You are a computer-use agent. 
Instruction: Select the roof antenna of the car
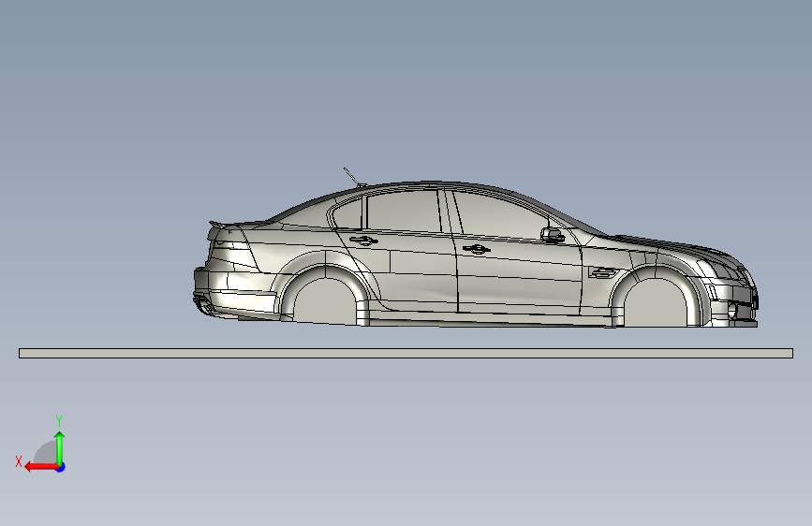pos(355,177)
